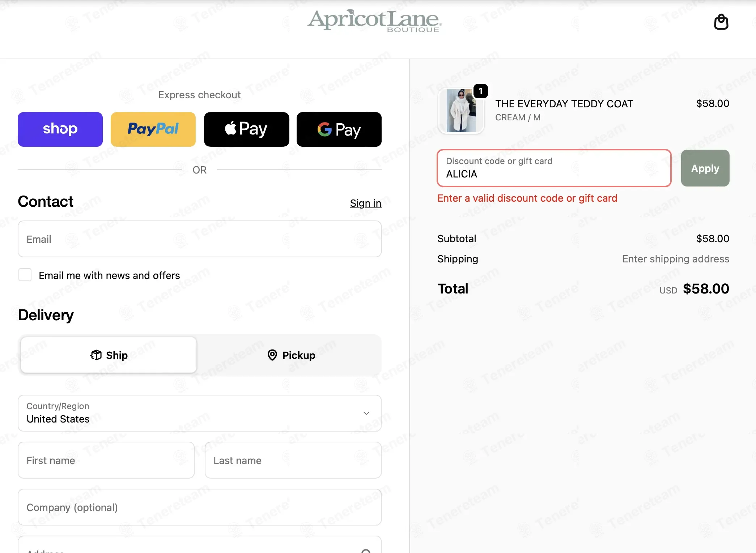Enable Email me with news and offers
Viewport: 756px width, 553px height.
tap(25, 275)
